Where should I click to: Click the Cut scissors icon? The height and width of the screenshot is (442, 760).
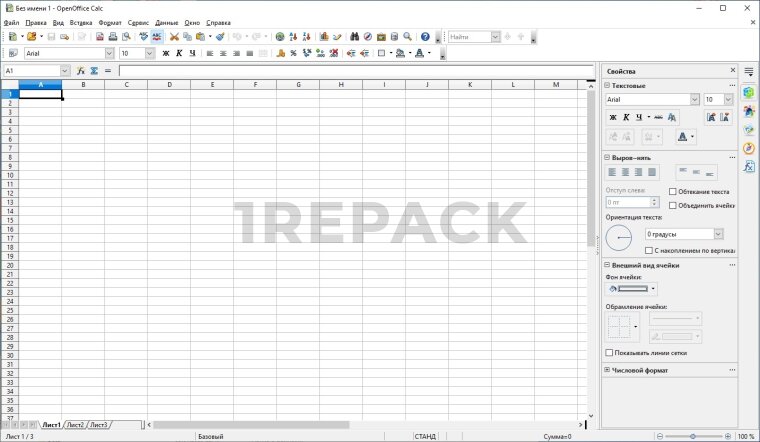174,37
